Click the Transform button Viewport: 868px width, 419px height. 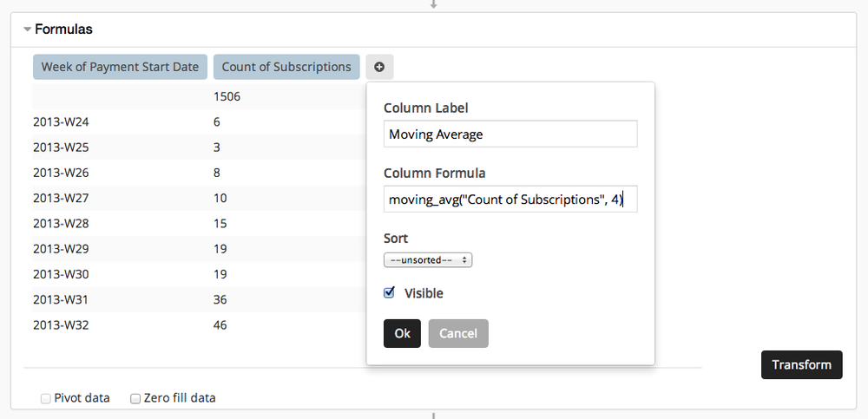click(801, 364)
